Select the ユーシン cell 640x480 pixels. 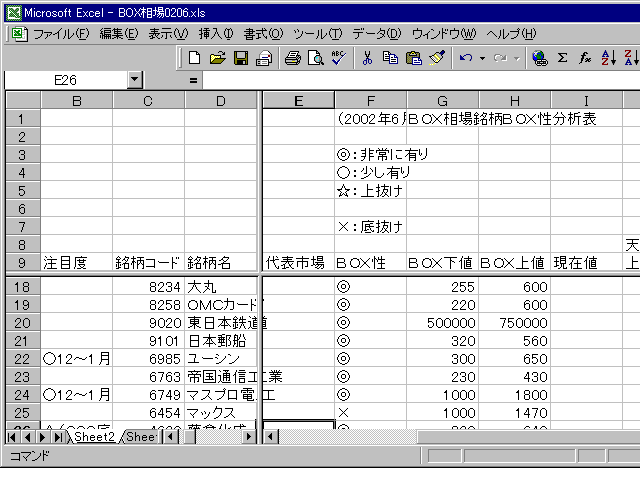point(221,359)
